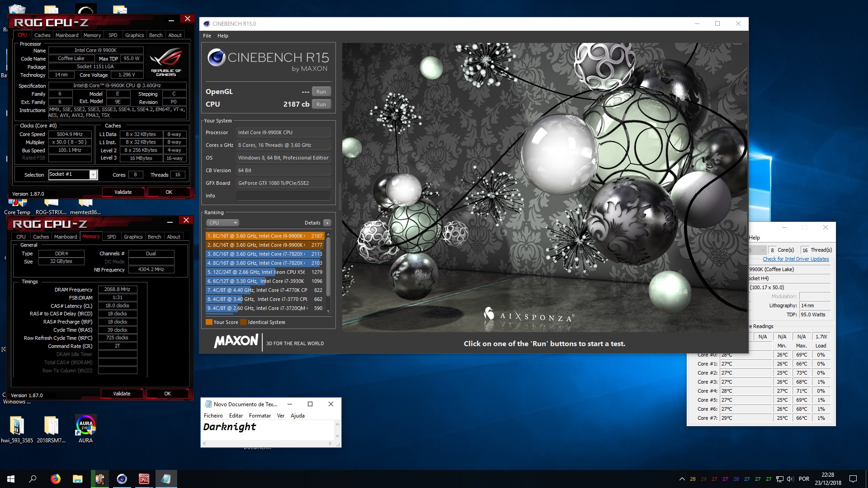This screenshot has height=488, width=868.
Task: Click the Identical System color swatch
Action: click(243, 322)
